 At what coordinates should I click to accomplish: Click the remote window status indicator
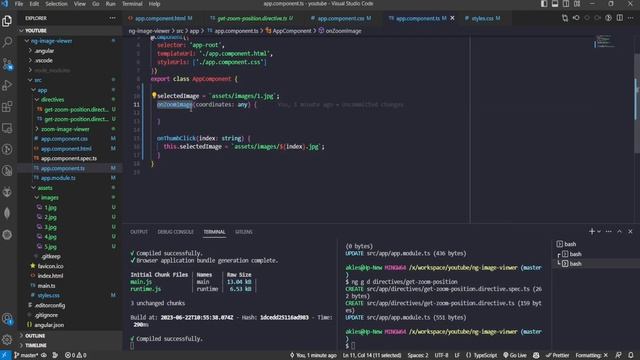pyautogui.click(x=5, y=355)
